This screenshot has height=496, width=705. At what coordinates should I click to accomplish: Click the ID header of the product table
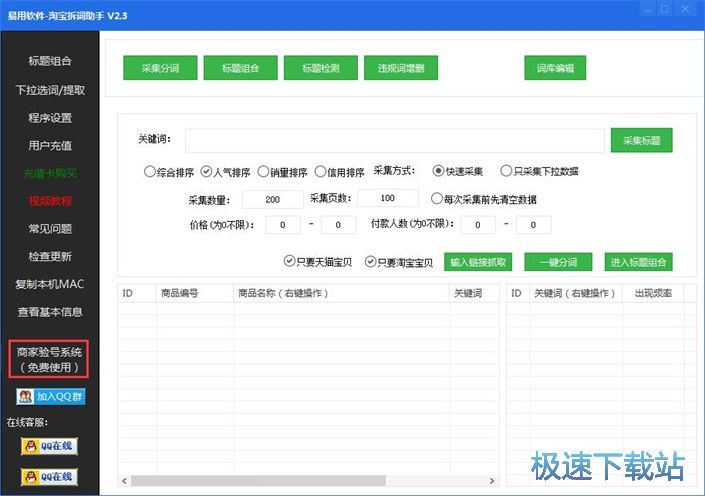[x=137, y=293]
